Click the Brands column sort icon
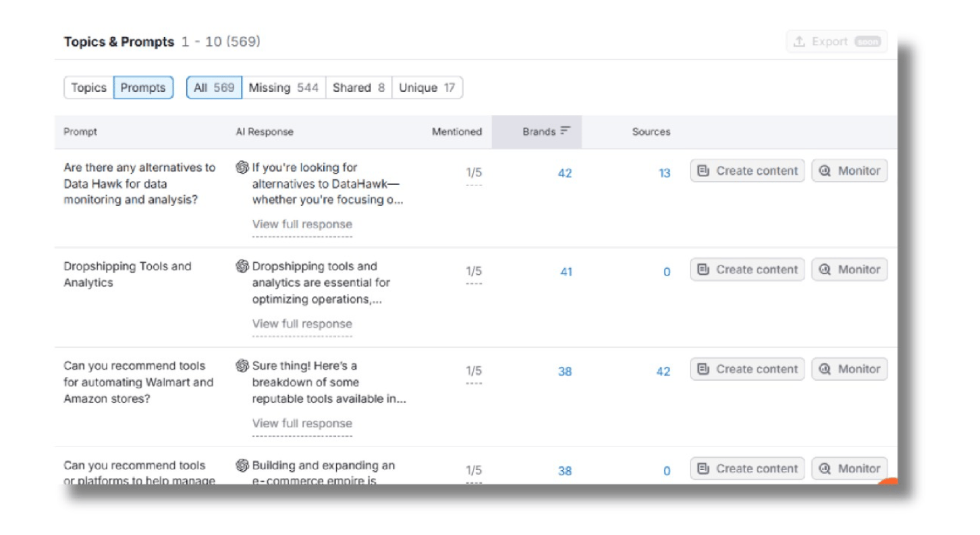Screen dimensions: 980x535 tap(566, 131)
